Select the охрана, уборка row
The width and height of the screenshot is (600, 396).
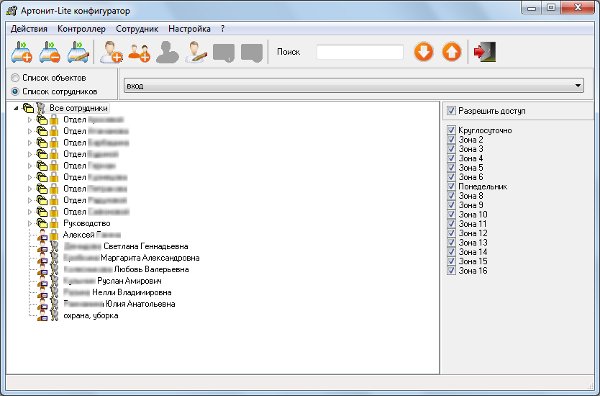tap(91, 316)
